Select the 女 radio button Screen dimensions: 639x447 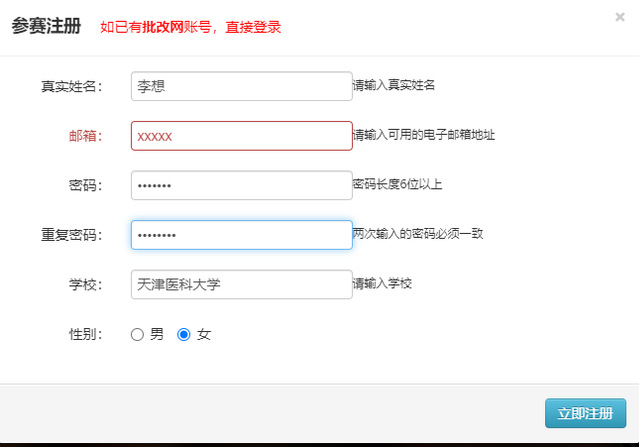[184, 335]
